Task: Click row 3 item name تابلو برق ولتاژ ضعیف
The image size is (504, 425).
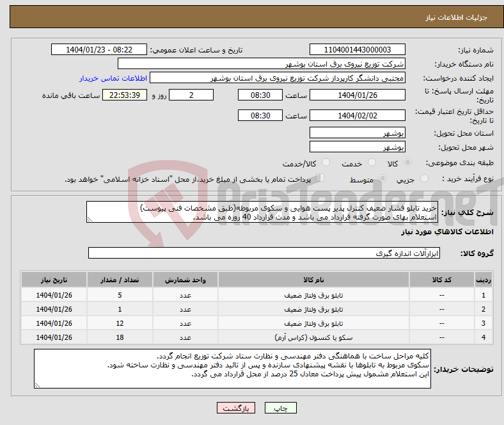Action: tap(313, 323)
